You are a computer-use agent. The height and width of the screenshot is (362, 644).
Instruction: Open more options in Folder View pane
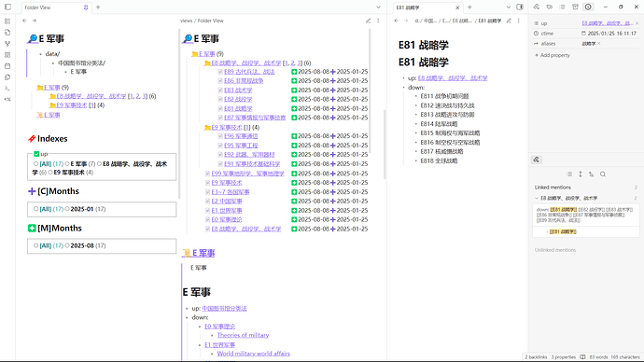378,21
